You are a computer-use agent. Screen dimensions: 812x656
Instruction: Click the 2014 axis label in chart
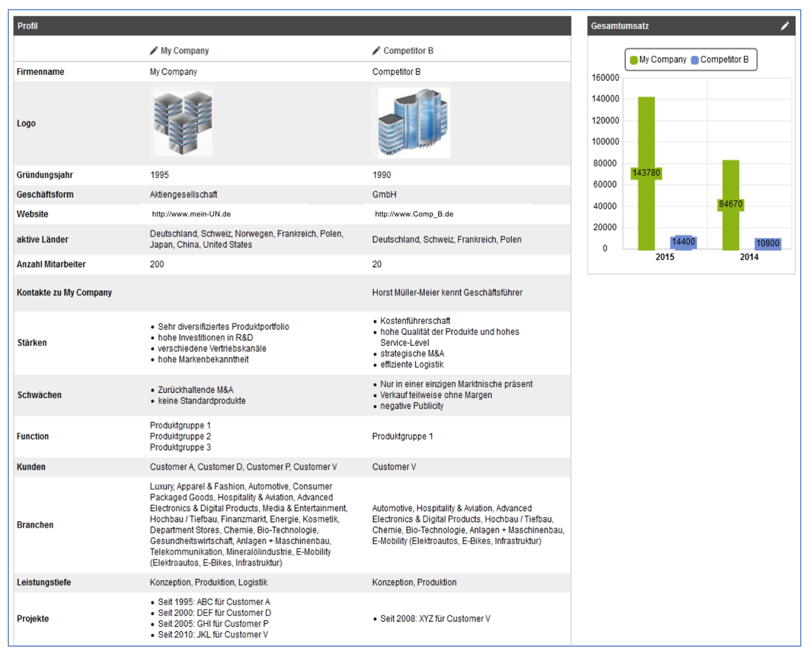(749, 257)
